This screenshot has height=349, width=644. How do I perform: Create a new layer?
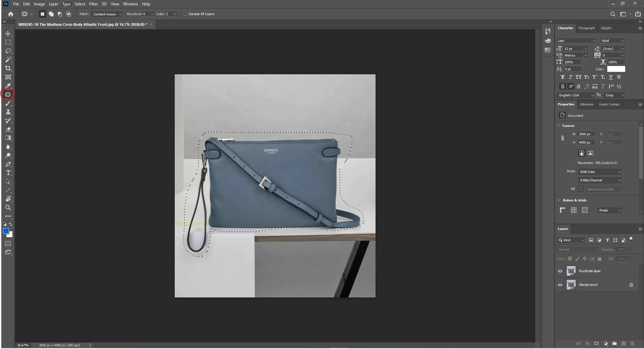coord(624,344)
